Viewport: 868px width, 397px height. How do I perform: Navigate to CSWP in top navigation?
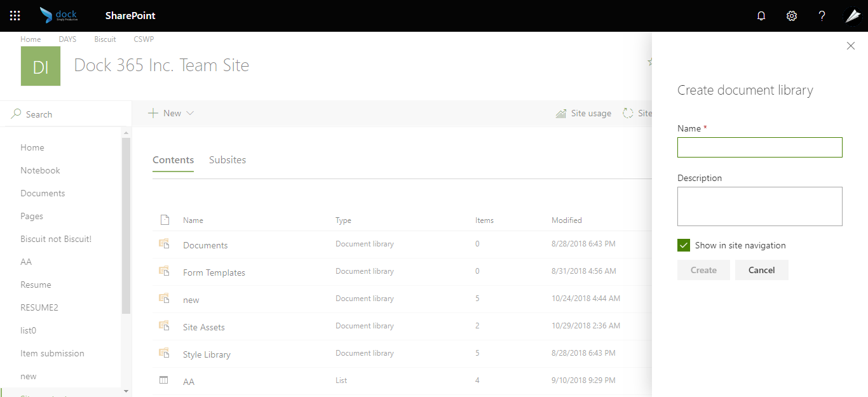pyautogui.click(x=144, y=39)
